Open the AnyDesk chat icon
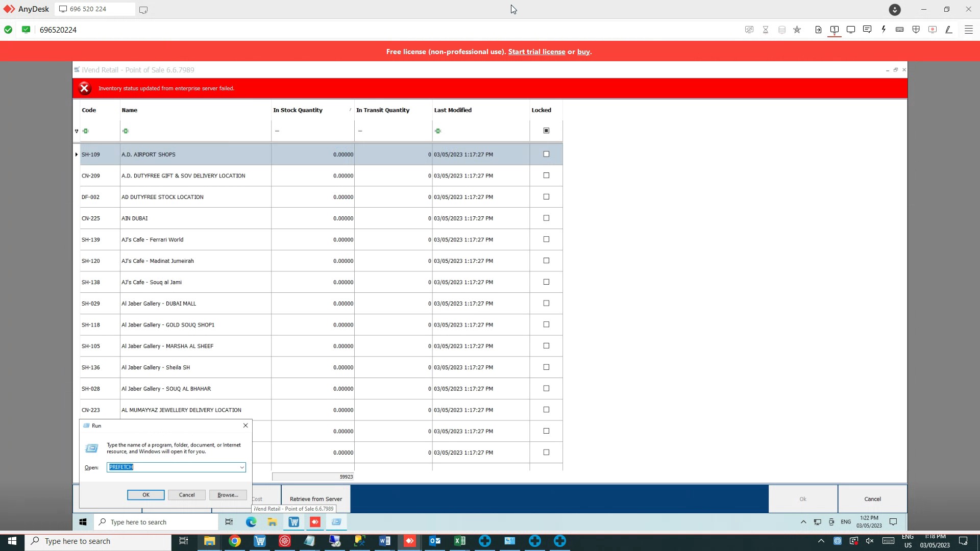Image resolution: width=980 pixels, height=551 pixels. coord(867,30)
